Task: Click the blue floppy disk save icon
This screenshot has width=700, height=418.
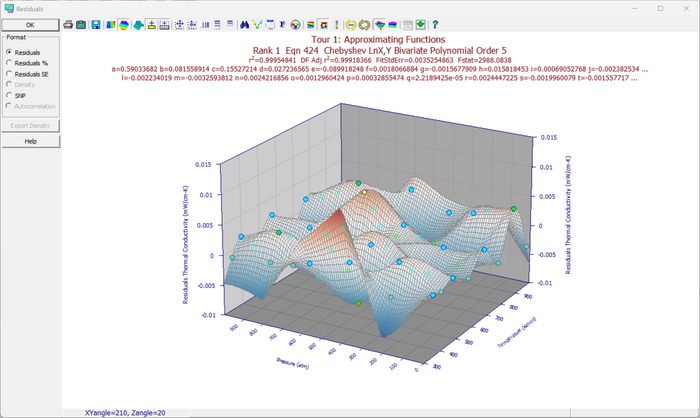Action: [96, 25]
